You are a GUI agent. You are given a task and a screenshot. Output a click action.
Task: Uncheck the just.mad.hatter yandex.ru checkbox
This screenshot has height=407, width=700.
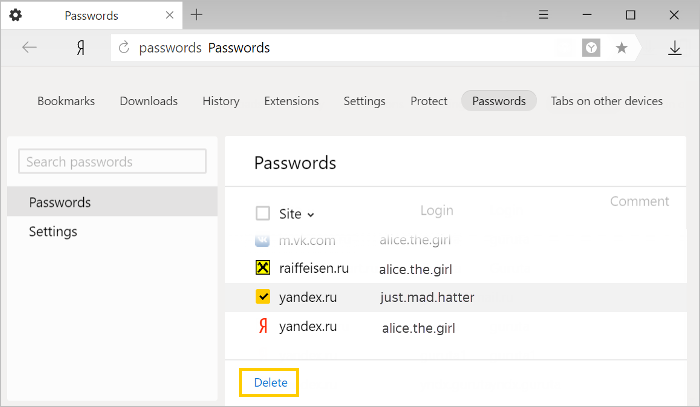pos(262,297)
